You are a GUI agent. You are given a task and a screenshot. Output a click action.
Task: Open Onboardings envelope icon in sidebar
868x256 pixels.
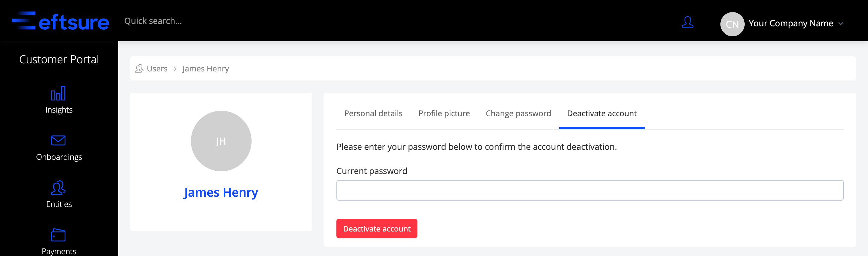(58, 140)
